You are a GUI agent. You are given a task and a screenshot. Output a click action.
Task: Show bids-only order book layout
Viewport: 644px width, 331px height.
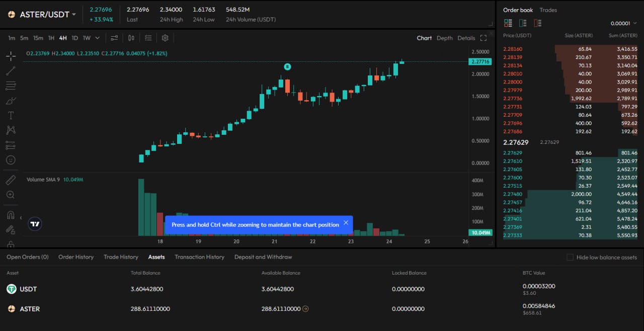[523, 23]
